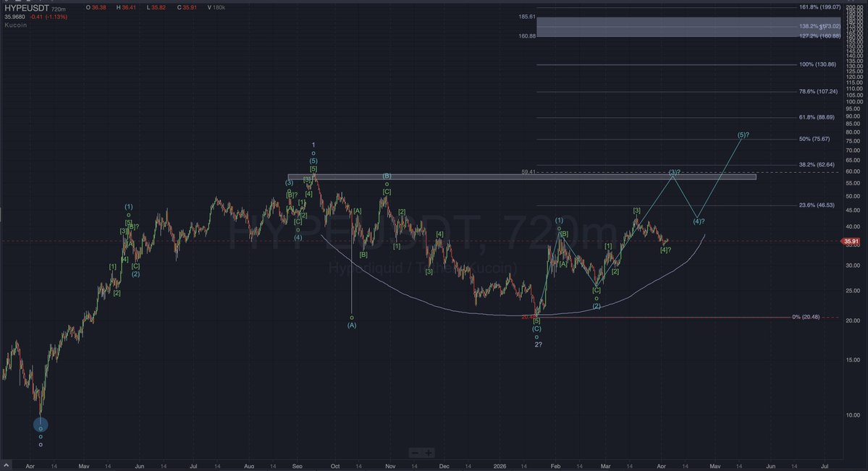The width and height of the screenshot is (868, 471).
Task: Click the Sep label on the time axis
Action: 298,467
